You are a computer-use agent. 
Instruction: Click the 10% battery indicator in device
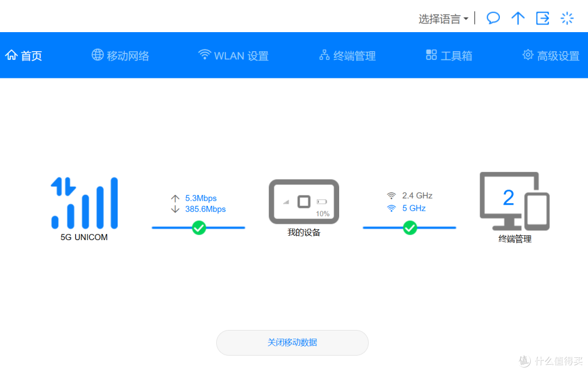(322, 213)
